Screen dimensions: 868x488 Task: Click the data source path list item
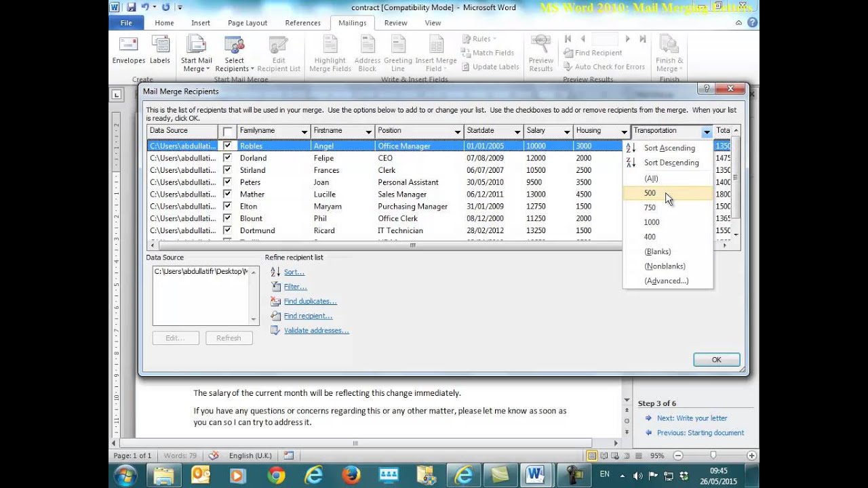[201, 271]
